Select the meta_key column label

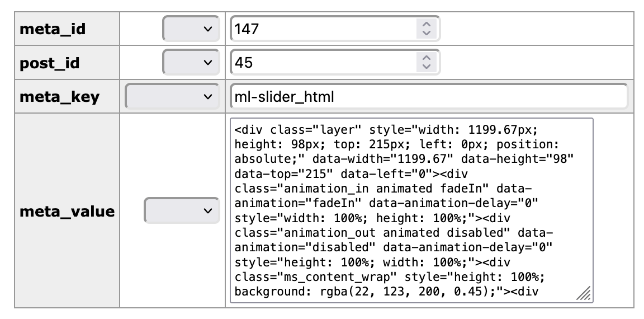(59, 97)
